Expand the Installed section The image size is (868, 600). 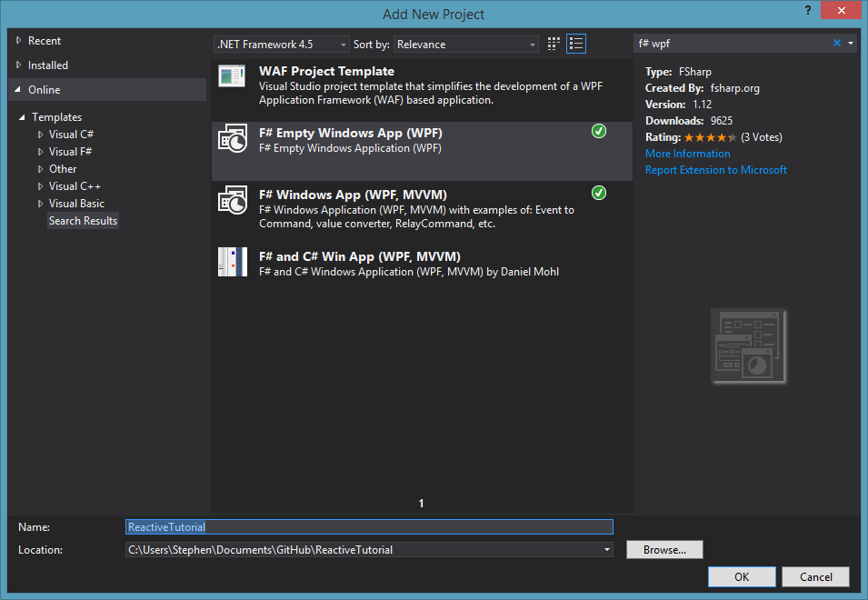(18, 65)
